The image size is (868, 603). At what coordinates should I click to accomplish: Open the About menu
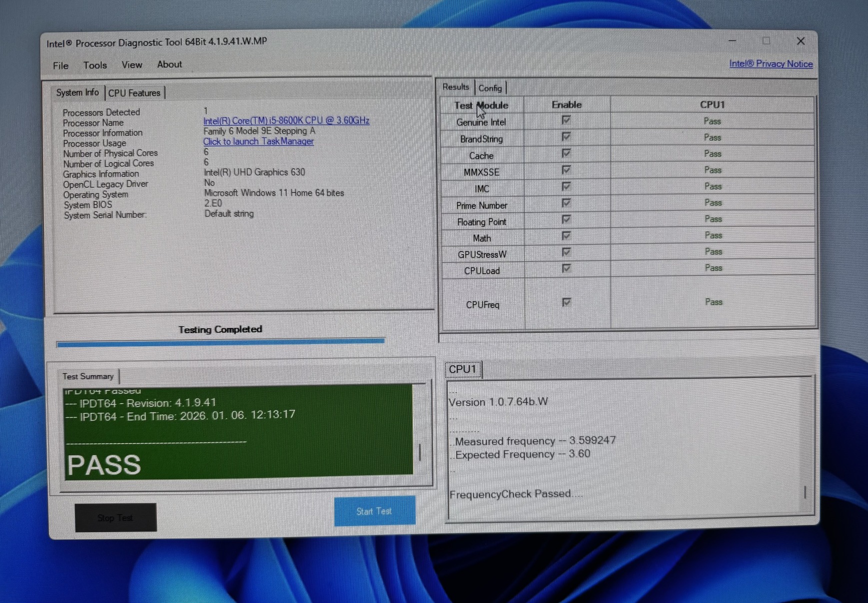coord(169,64)
